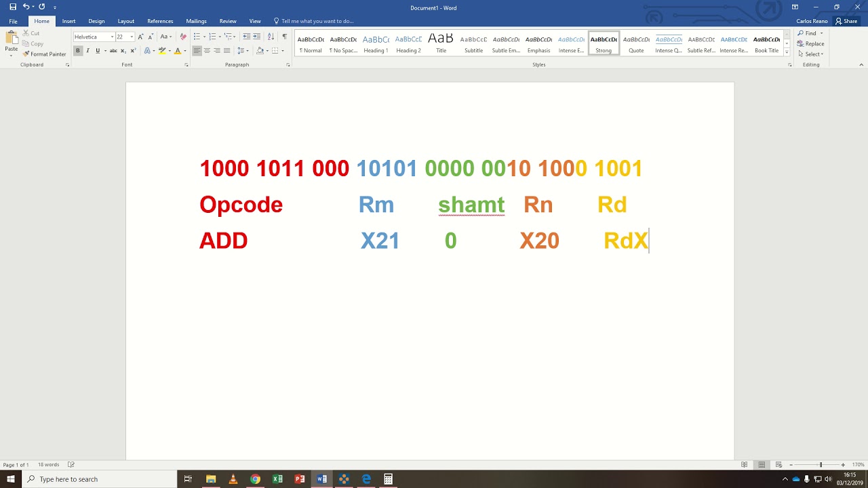Click the Redo icon in quick access toolbar
Screen dimensions: 868x488
[42, 7]
